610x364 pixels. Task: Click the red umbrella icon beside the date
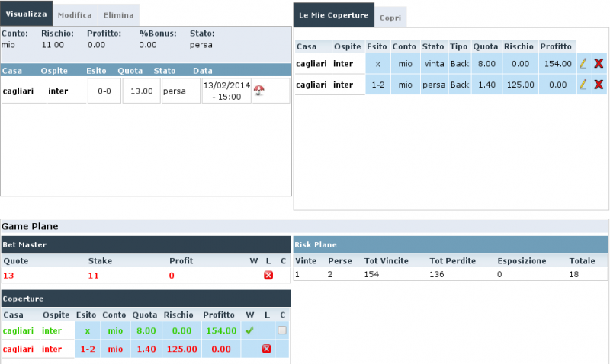click(x=259, y=91)
